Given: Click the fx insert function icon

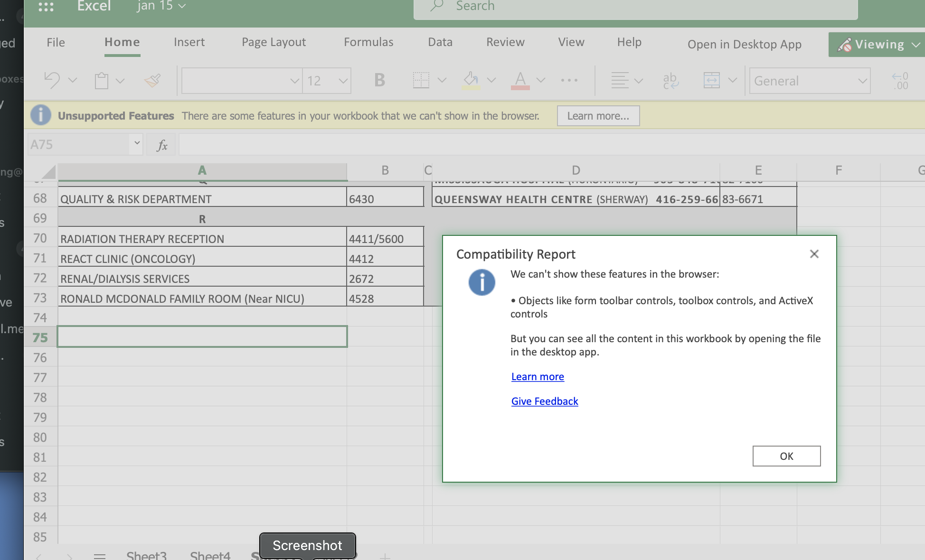Looking at the screenshot, I should tap(162, 145).
